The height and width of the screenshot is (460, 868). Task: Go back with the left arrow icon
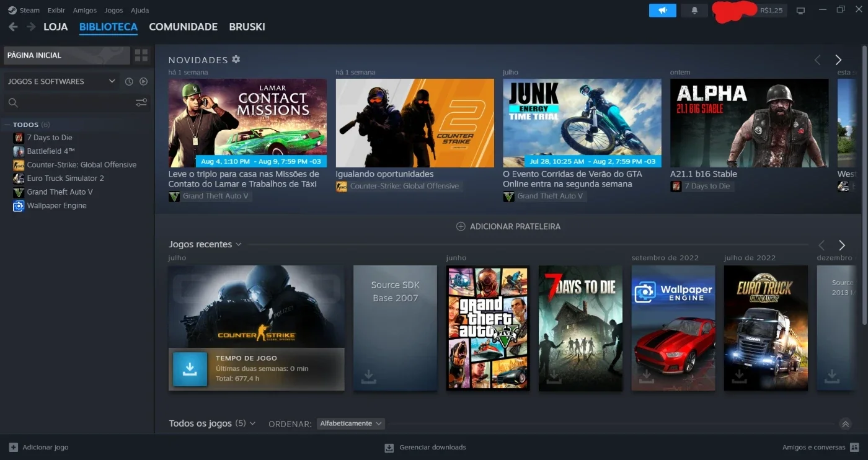coord(13,27)
